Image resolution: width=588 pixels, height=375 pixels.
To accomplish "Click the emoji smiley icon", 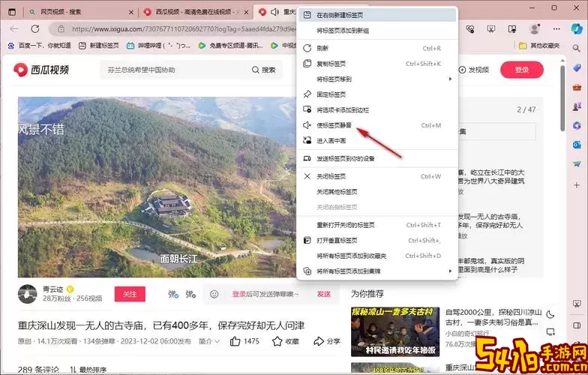I will 214,294.
